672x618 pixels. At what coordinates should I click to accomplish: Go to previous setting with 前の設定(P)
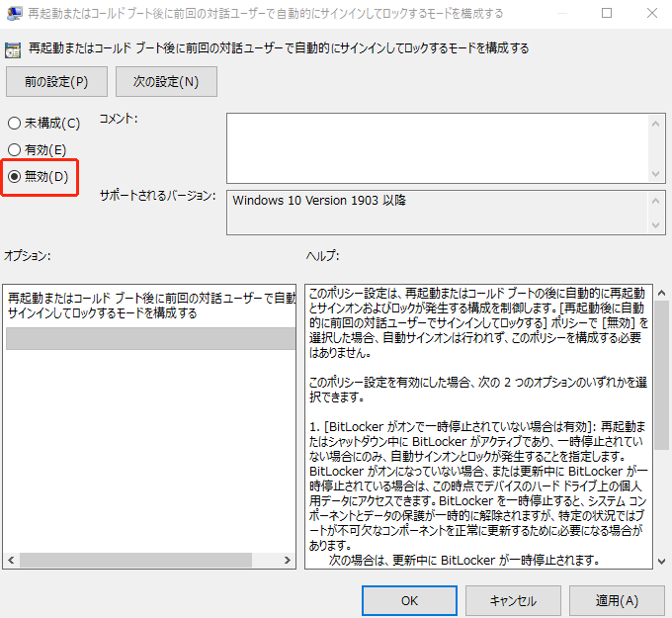coord(54,81)
